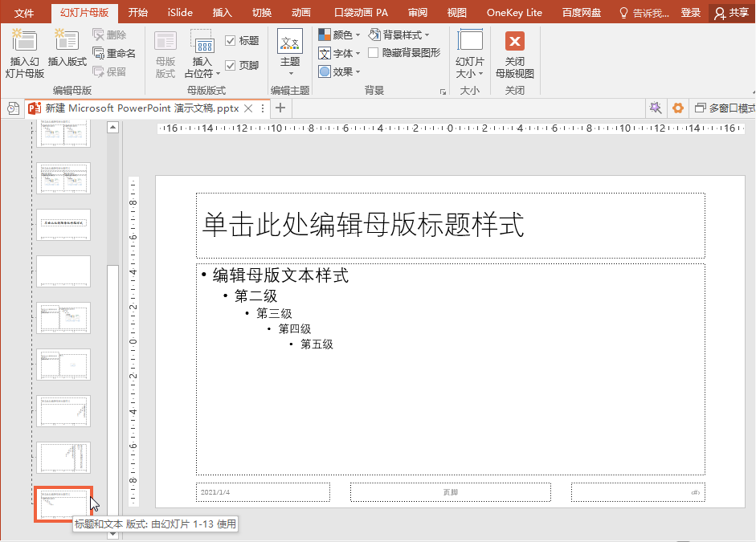Close the pptx document tab
The width and height of the screenshot is (756, 542).
[x=248, y=108]
